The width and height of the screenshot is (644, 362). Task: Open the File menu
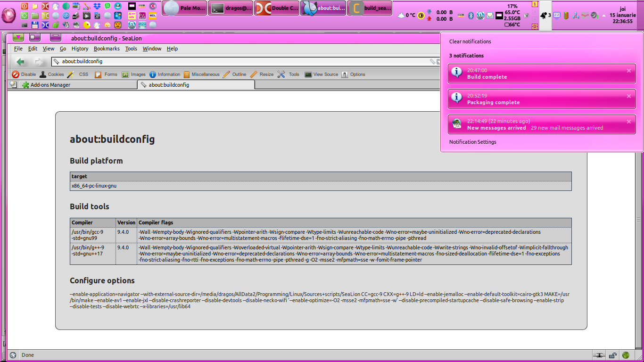pos(18,49)
